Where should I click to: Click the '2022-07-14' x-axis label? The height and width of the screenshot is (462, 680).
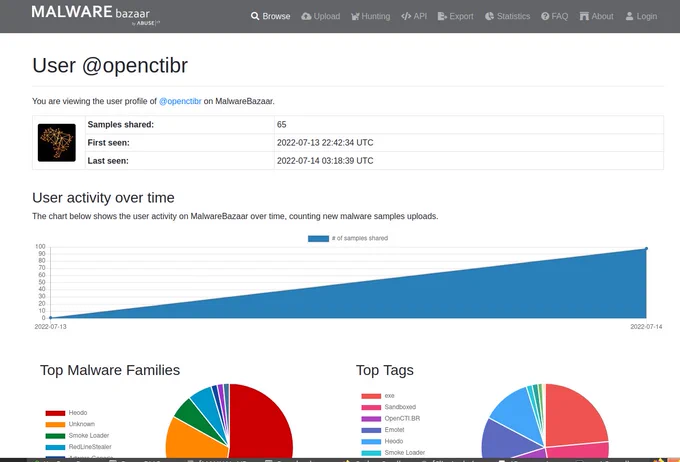[x=646, y=327]
